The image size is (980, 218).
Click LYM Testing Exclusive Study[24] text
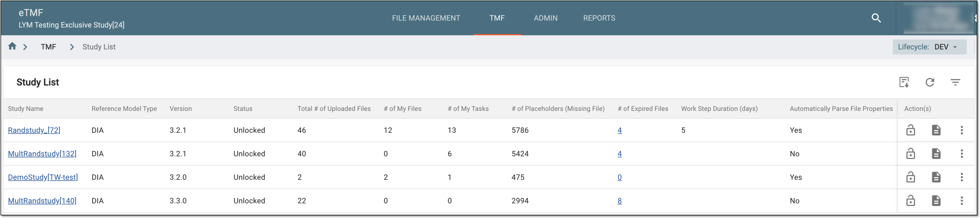click(x=71, y=25)
